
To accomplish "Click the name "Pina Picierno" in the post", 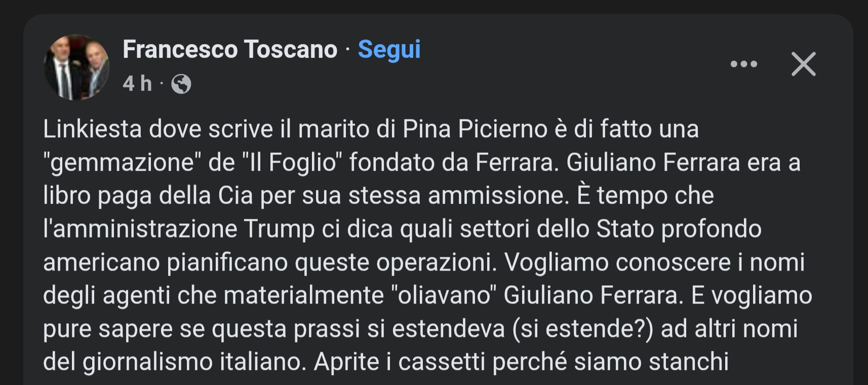I will click(x=475, y=129).
